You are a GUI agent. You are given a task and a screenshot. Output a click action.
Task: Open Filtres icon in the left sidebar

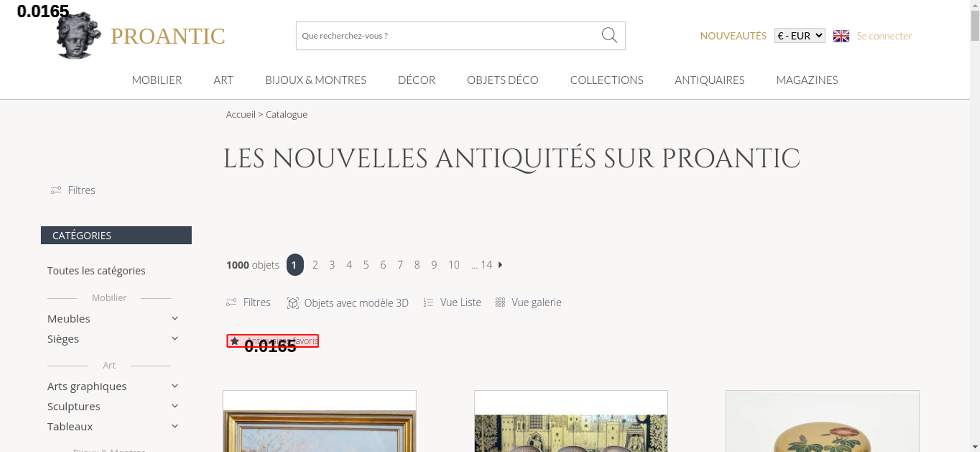point(56,190)
